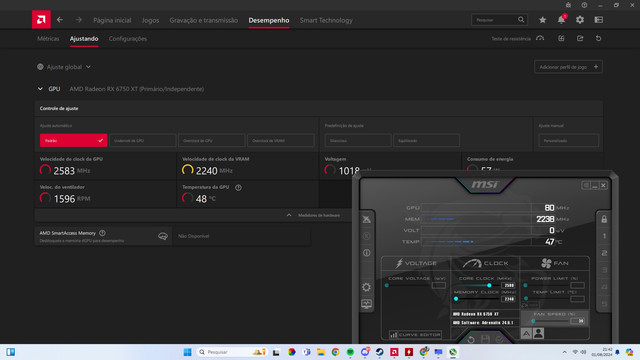
Task: Open MSI Afterburner settings gear
Action: 367,287
